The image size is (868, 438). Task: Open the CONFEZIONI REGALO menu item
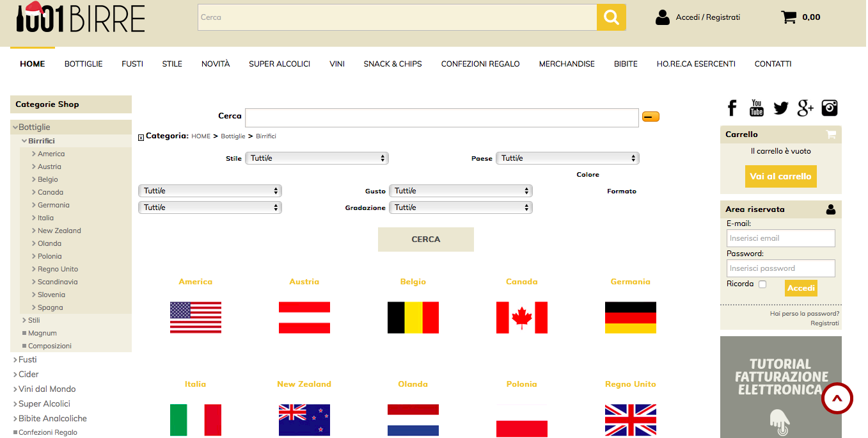[480, 64]
